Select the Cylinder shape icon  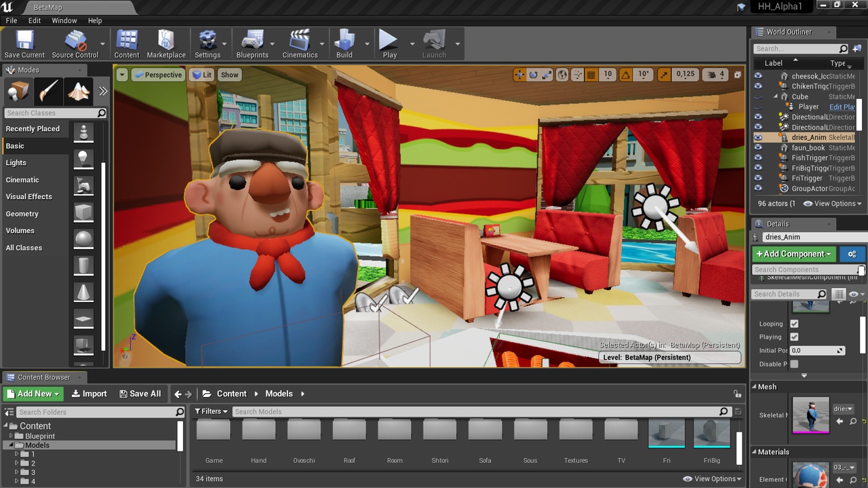[x=83, y=265]
